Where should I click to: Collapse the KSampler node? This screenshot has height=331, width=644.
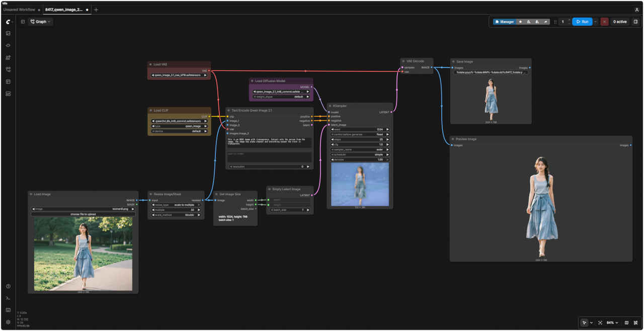pos(330,106)
